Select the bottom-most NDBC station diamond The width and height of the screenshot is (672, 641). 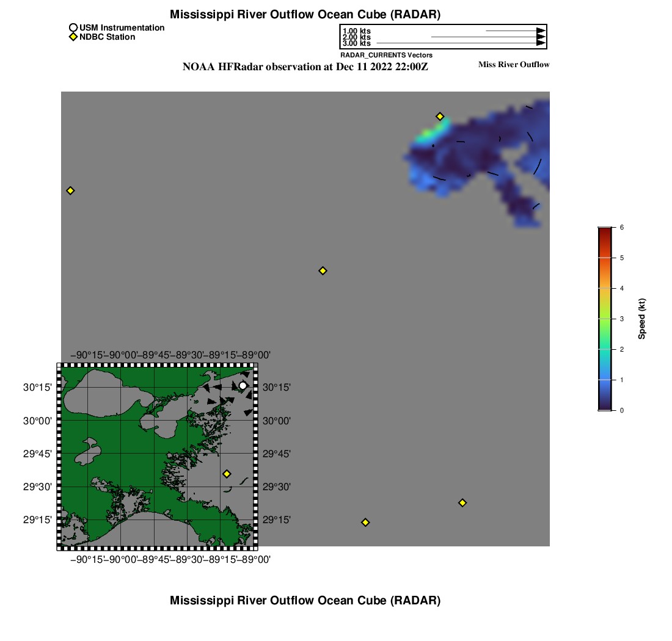[x=365, y=522]
